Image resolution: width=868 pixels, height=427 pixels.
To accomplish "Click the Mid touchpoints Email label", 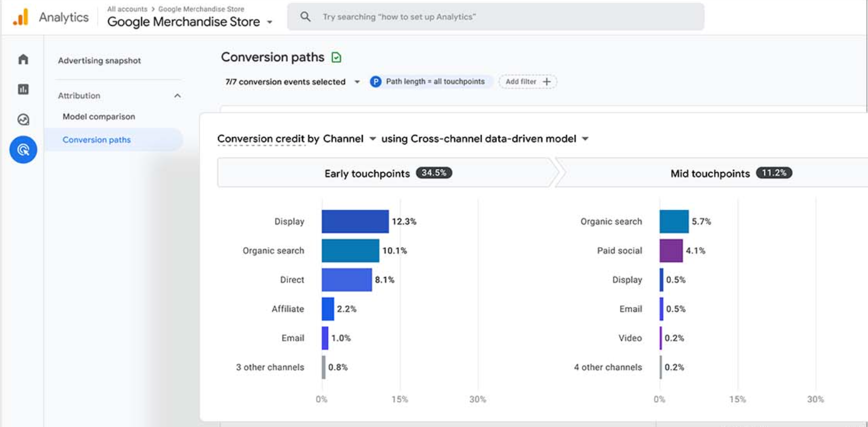I will (631, 309).
